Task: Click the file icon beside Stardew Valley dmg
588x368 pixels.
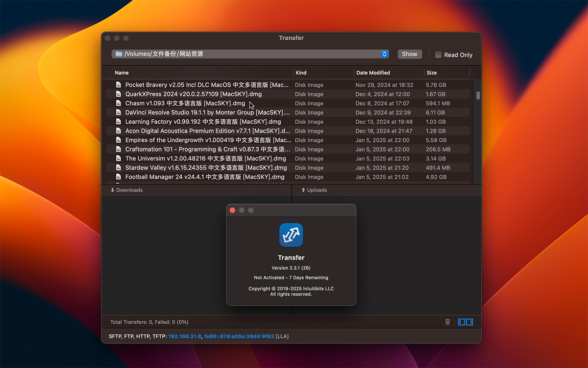Action: click(118, 168)
